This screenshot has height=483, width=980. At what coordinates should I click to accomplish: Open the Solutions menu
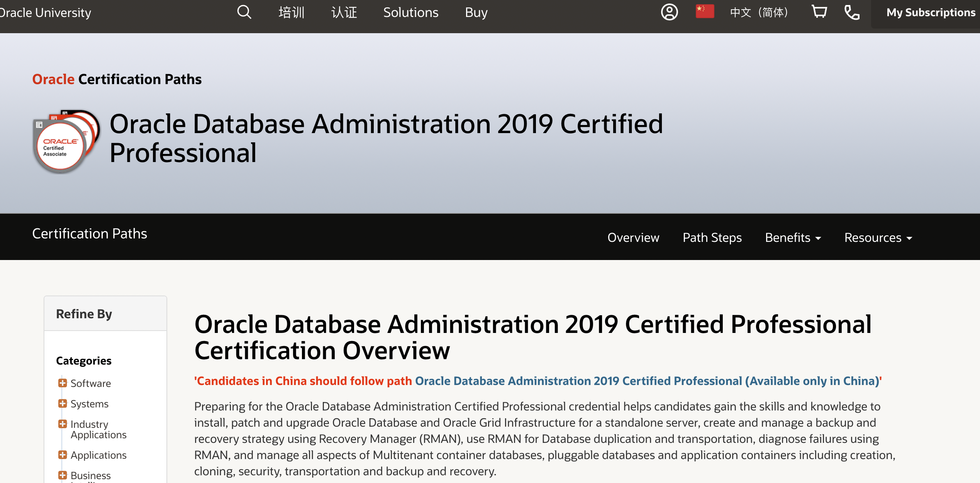click(410, 12)
